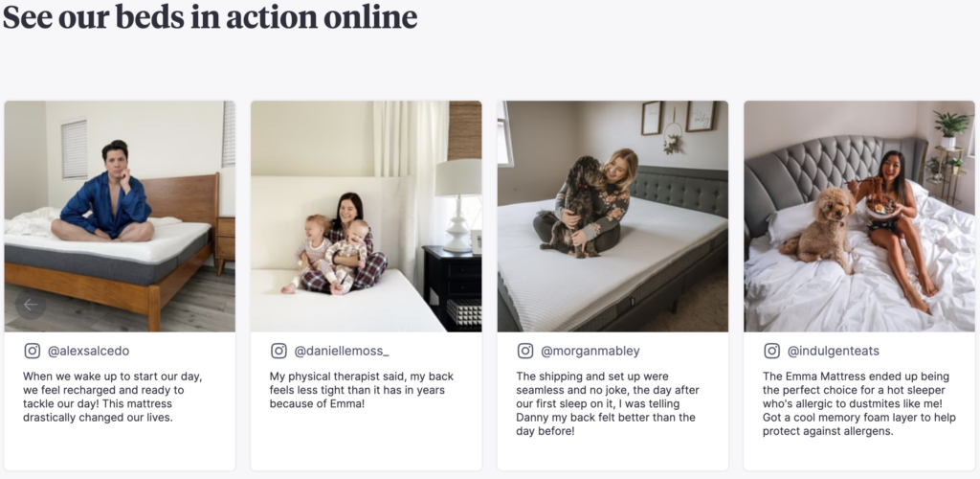Select the hot sleeper allergens testimonial
The image size is (980, 479).
coord(858,404)
